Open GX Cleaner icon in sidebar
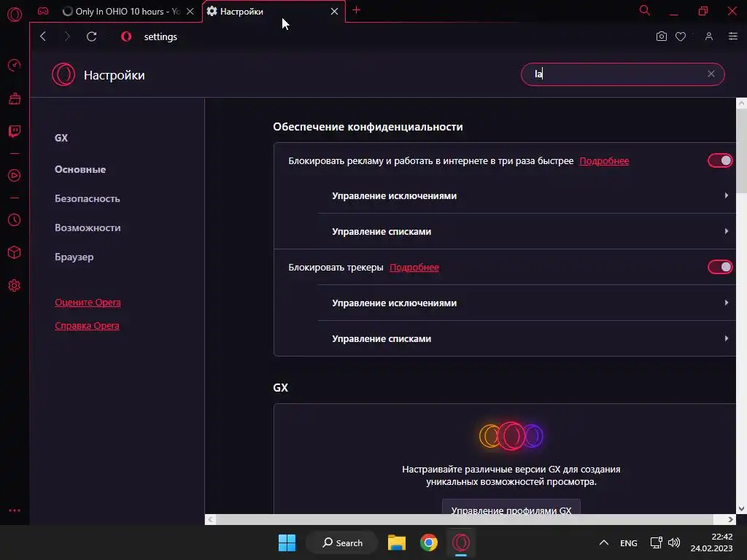 (x=15, y=98)
